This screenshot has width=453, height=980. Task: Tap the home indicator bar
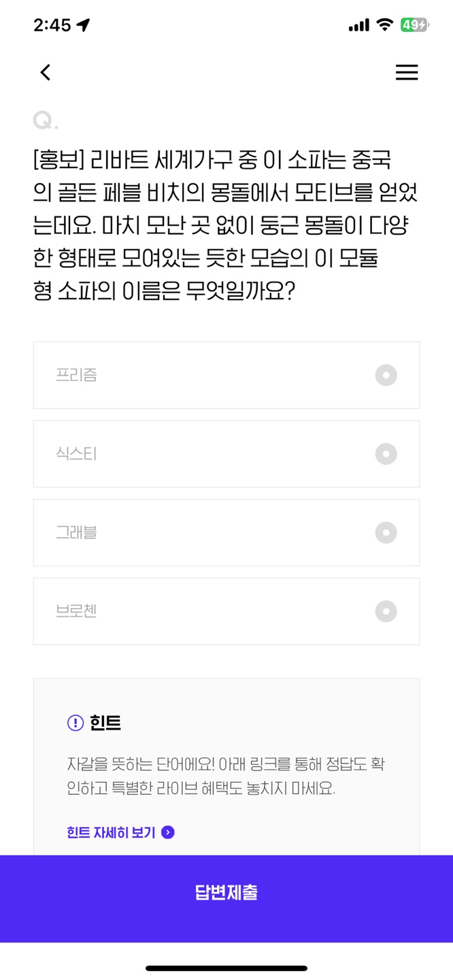point(227,968)
